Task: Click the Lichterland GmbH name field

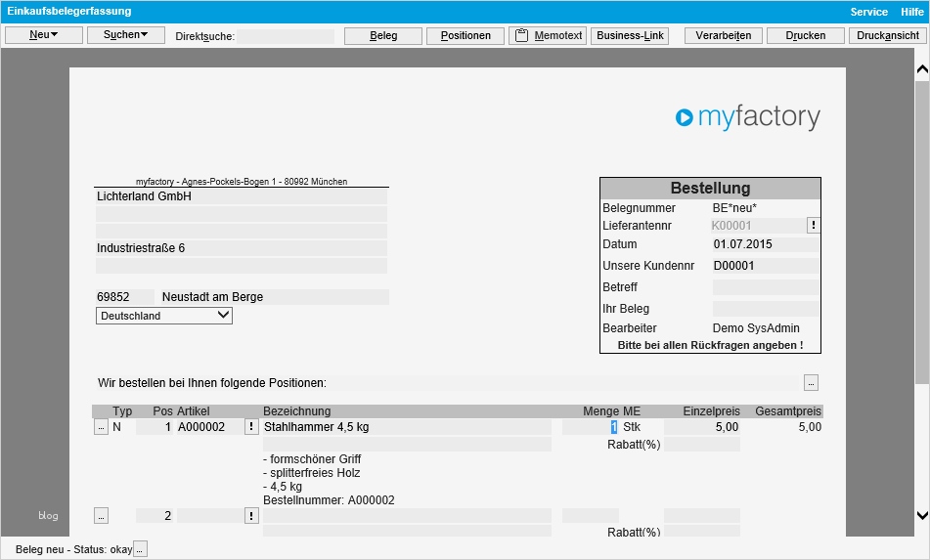Action: pos(242,196)
